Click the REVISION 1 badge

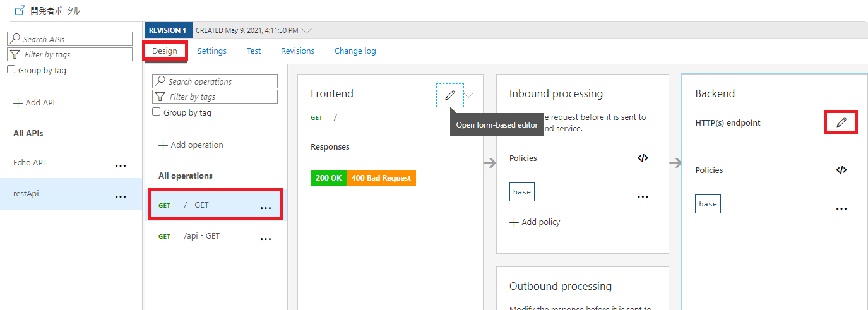coord(167,30)
